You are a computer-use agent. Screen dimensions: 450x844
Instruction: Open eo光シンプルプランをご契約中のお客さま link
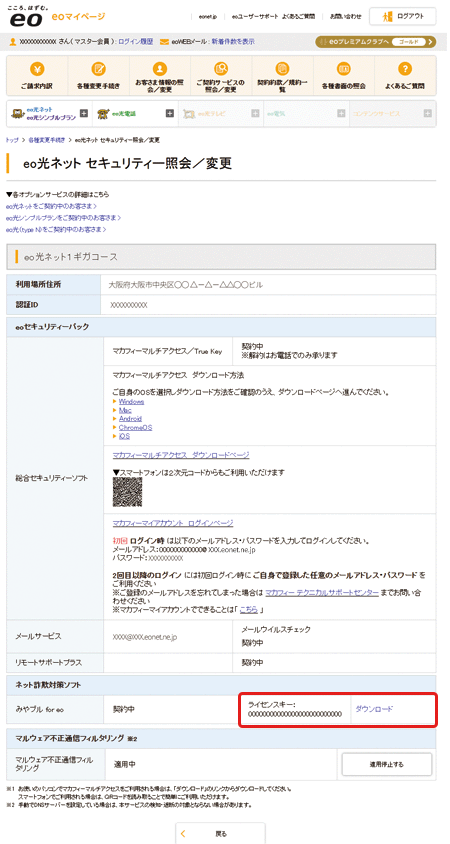click(63, 218)
